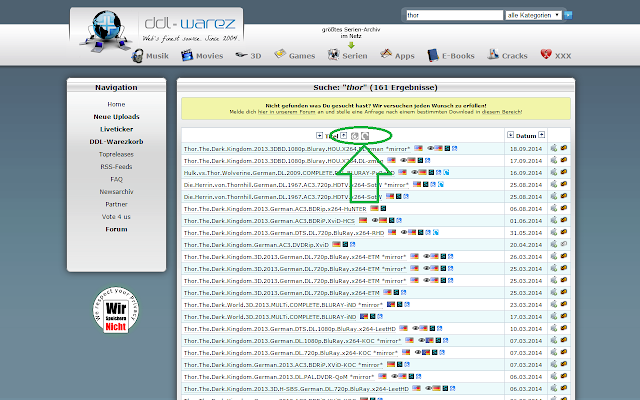Open Thor.The.Dark.Kingdom XviD-HCS release
The width and height of the screenshot is (640, 400).
[x=269, y=221]
